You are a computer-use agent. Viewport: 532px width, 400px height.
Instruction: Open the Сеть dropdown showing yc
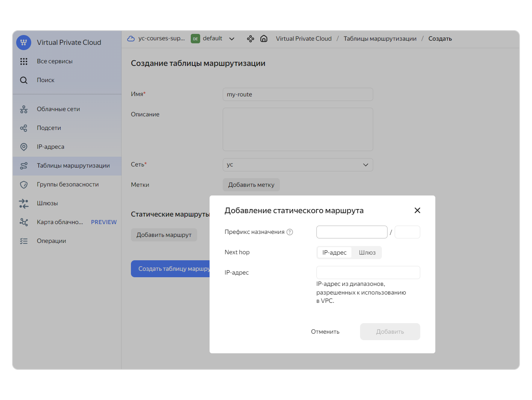pos(298,165)
